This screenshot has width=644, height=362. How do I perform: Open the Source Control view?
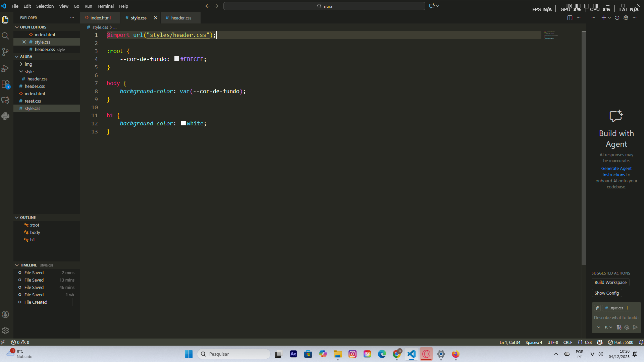(5, 52)
